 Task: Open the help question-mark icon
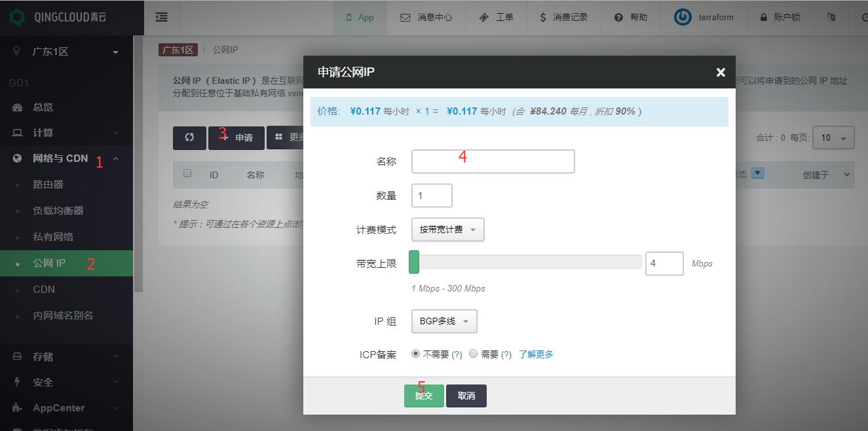(x=618, y=18)
